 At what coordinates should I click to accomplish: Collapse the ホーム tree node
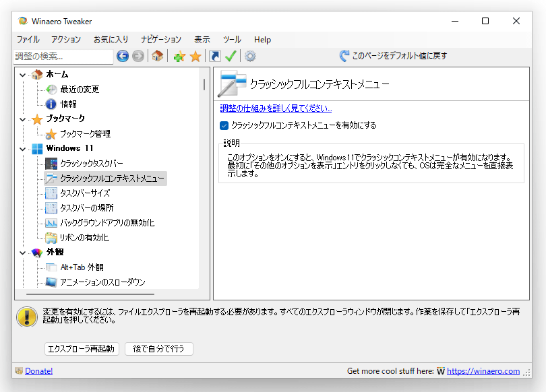tap(23, 75)
